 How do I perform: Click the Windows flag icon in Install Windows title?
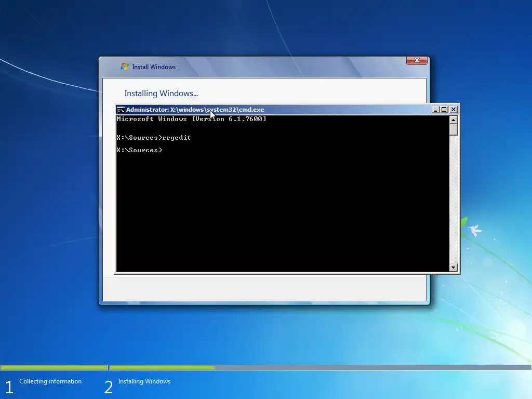point(125,66)
